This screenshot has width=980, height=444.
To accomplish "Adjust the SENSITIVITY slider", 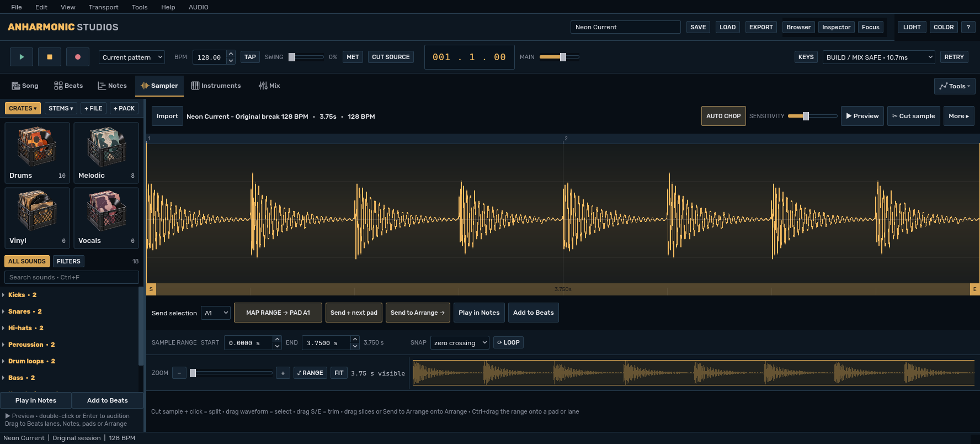I will click(812, 116).
